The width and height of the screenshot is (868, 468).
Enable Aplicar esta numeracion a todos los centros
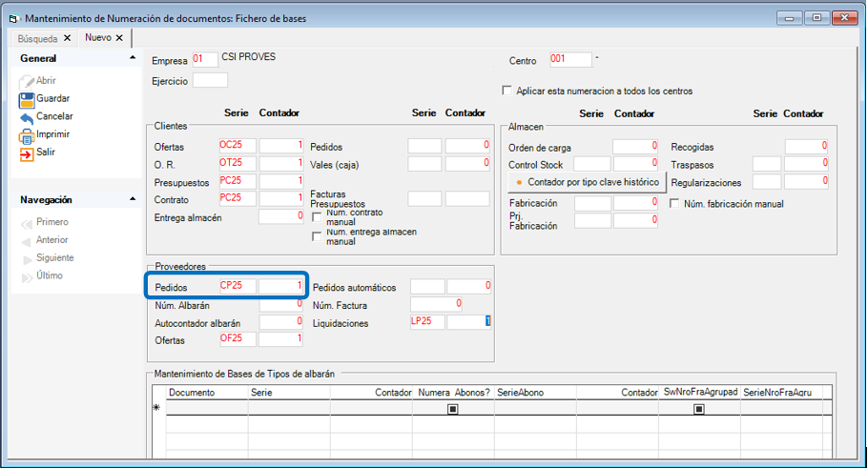click(x=506, y=91)
